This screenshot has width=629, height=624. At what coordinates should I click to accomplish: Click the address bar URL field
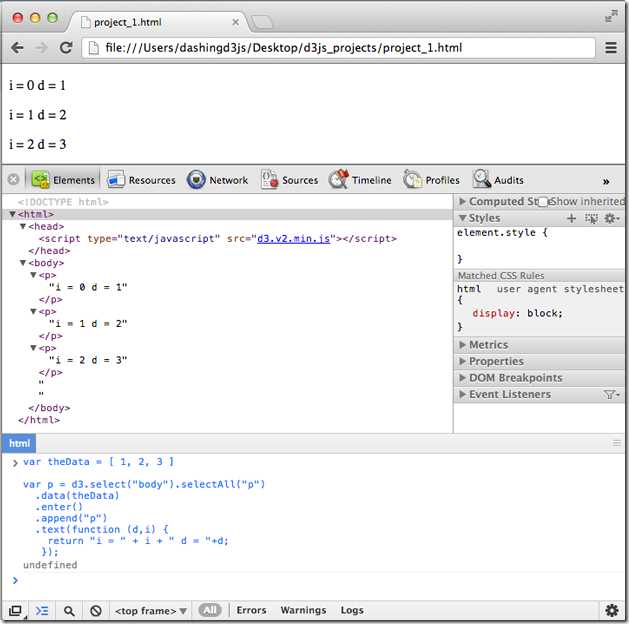tap(338, 48)
